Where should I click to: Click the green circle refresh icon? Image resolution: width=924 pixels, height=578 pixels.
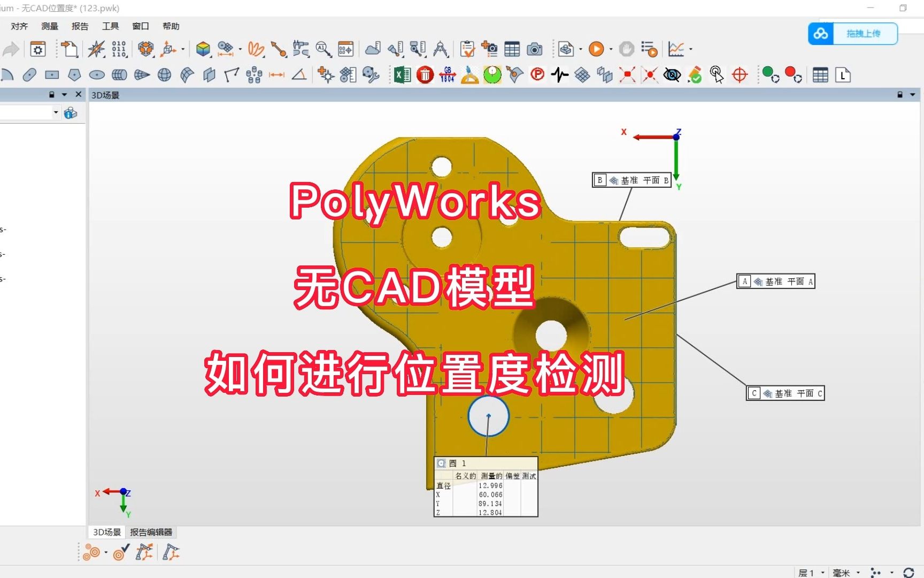(x=771, y=75)
